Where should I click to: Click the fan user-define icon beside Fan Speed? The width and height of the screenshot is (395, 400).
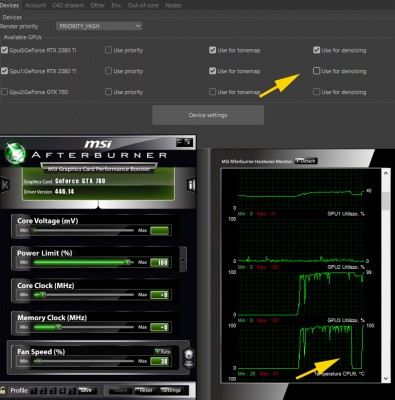pyautogui.click(x=189, y=358)
